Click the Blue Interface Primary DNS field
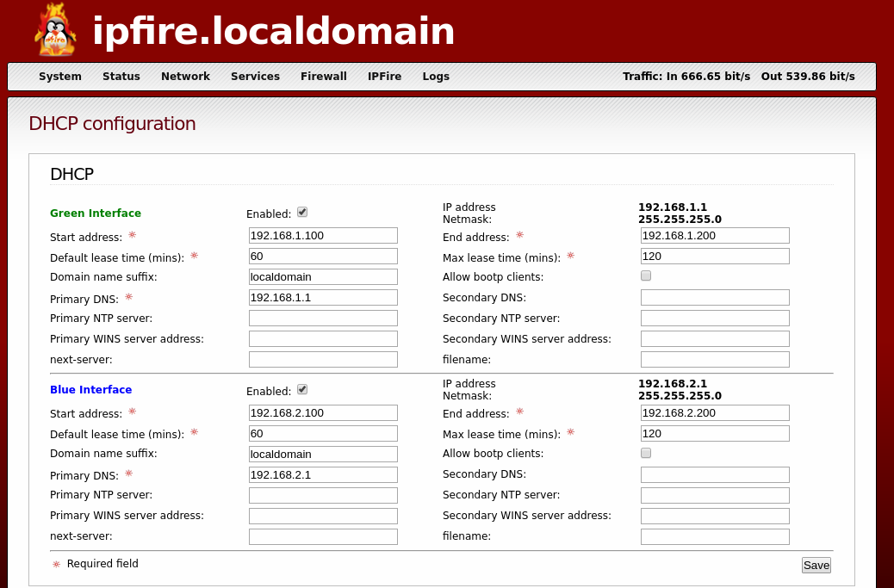The width and height of the screenshot is (894, 588). 322,474
